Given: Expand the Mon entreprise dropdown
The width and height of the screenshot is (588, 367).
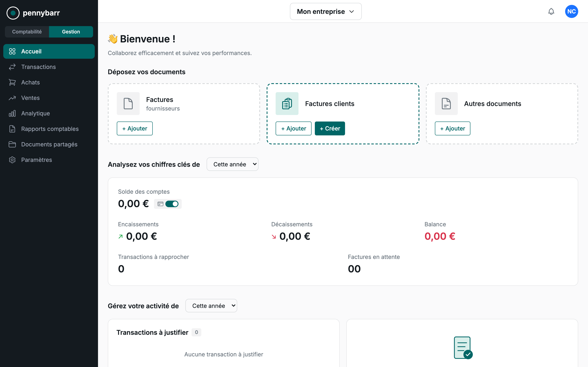Looking at the screenshot, I should (326, 11).
